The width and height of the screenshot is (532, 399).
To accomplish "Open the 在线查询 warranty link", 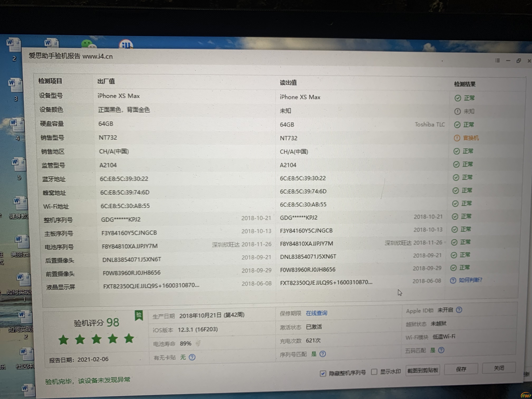I will 316,313.
